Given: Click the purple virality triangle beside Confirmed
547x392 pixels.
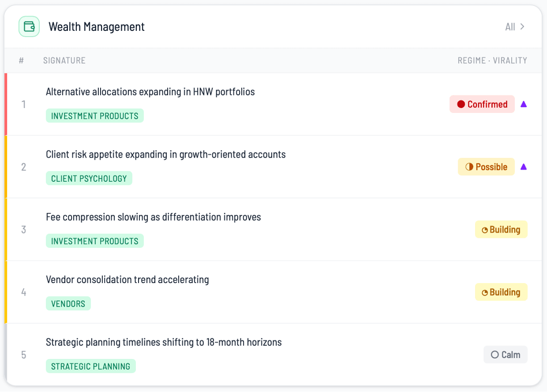Looking at the screenshot, I should (524, 104).
